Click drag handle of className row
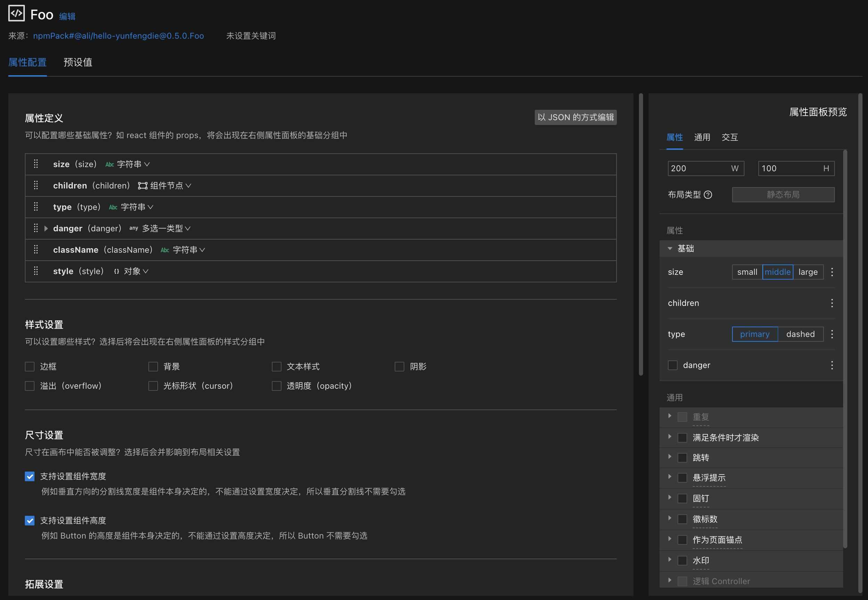The width and height of the screenshot is (868, 600). click(x=36, y=250)
